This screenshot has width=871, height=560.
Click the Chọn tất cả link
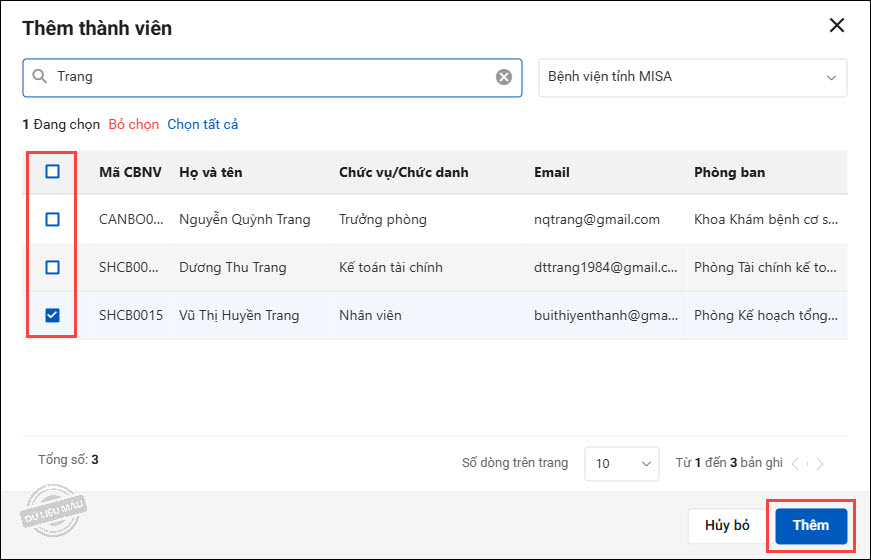[203, 125]
